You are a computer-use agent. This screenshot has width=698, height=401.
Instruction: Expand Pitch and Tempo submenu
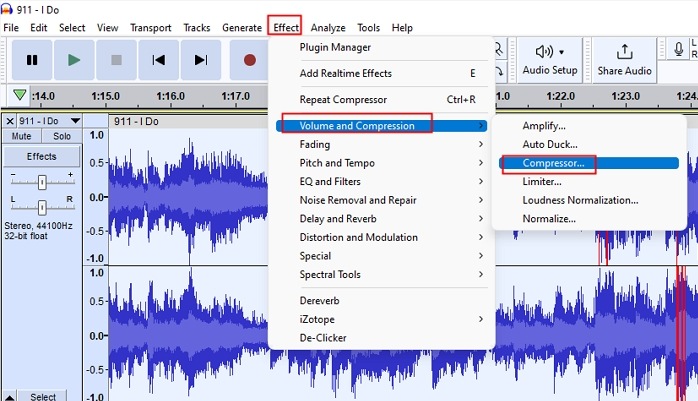point(381,163)
